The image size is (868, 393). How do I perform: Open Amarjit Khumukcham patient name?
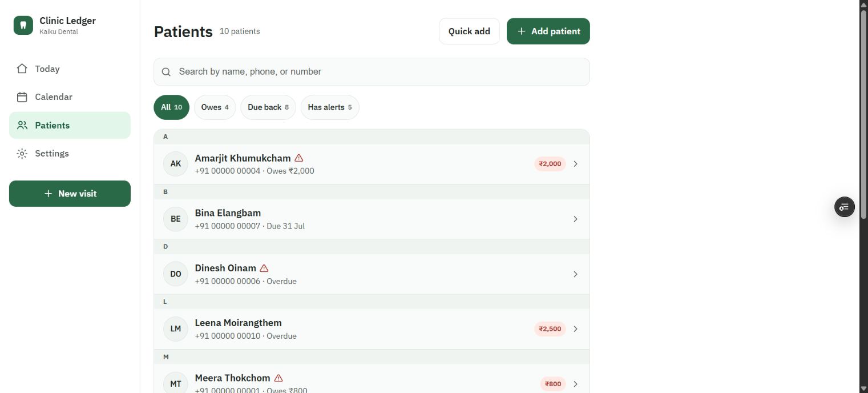coord(243,158)
